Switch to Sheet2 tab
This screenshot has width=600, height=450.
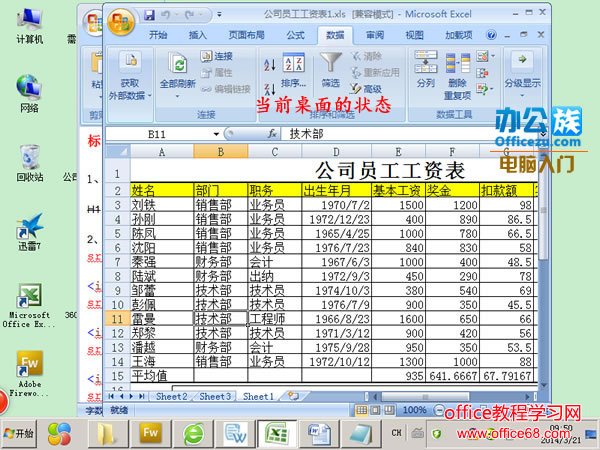(x=171, y=396)
